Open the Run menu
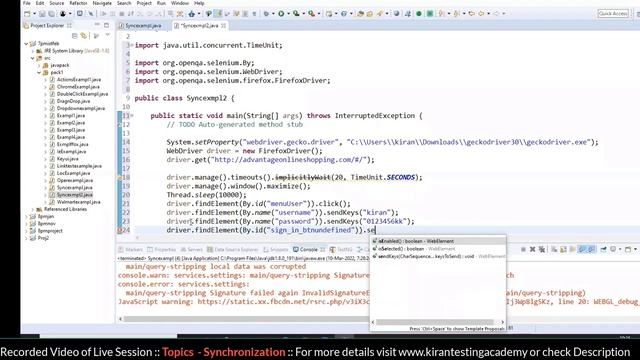This screenshot has width=640, height=360. 162,3
